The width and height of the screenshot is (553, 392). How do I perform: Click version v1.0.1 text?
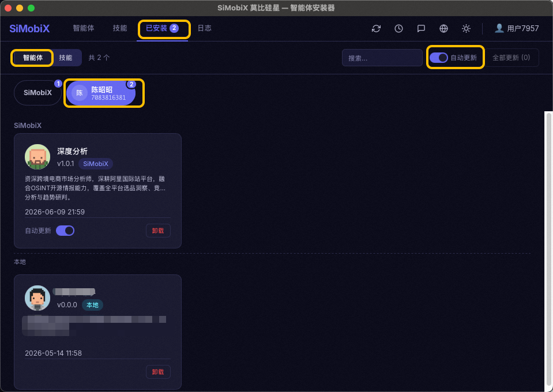[66, 164]
